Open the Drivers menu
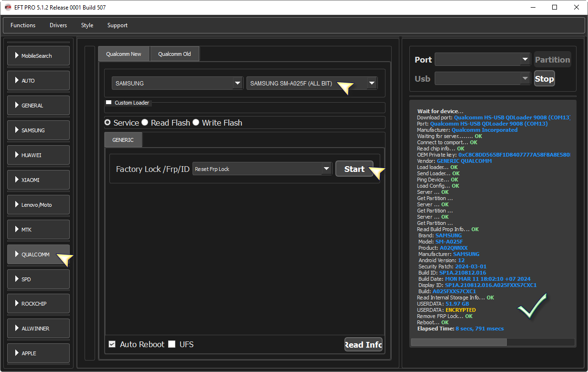588x372 pixels. (58, 25)
